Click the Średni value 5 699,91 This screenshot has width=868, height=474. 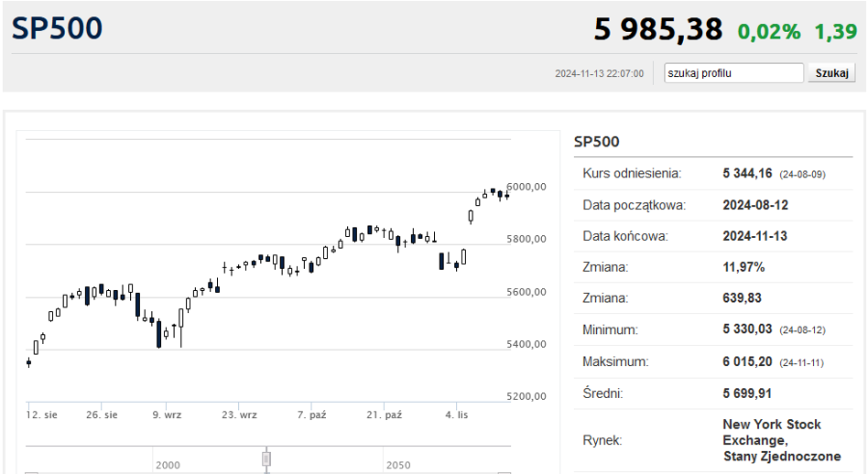[747, 393]
